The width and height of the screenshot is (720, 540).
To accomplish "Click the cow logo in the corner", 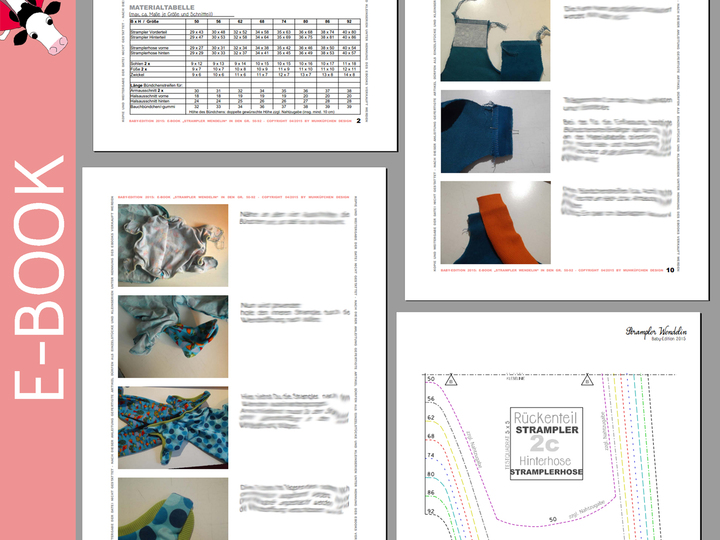I will pos(35,27).
